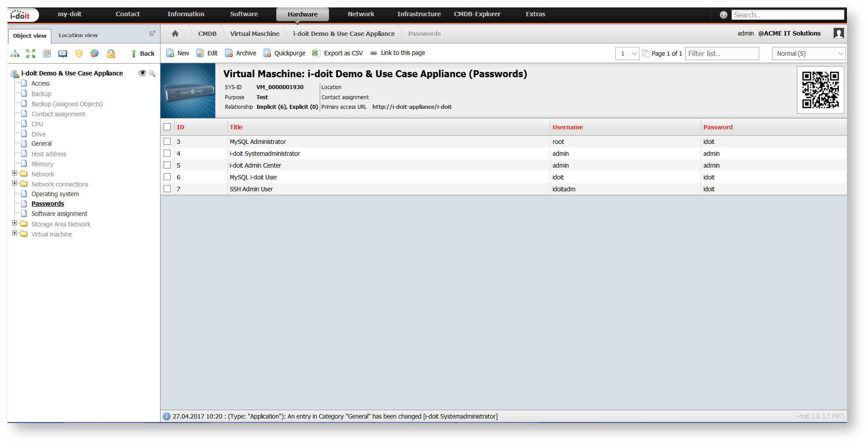Click Export as CSV

pyautogui.click(x=337, y=53)
